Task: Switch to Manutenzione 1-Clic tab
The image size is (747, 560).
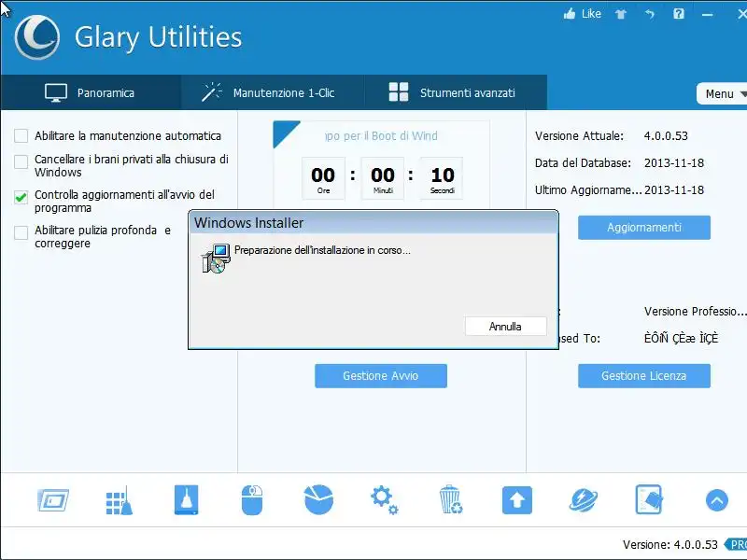Action: [x=273, y=92]
